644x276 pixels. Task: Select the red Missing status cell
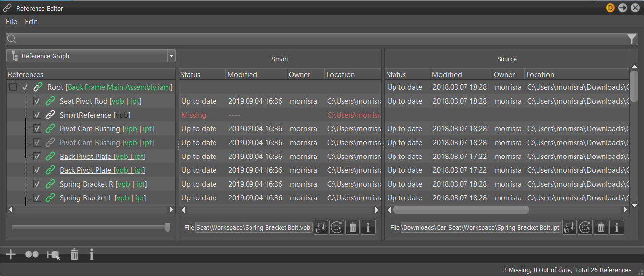pos(194,115)
